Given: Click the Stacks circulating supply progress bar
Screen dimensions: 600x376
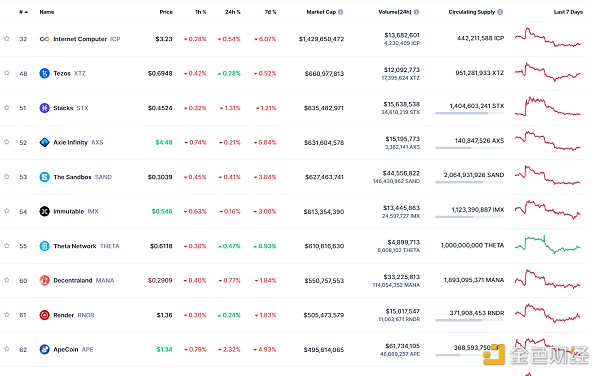Looking at the screenshot, I should pyautogui.click(x=470, y=113).
